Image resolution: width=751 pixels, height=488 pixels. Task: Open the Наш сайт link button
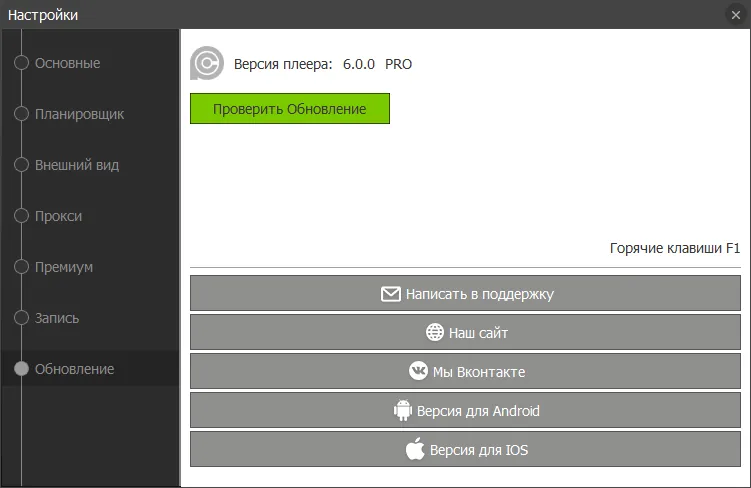pos(465,332)
